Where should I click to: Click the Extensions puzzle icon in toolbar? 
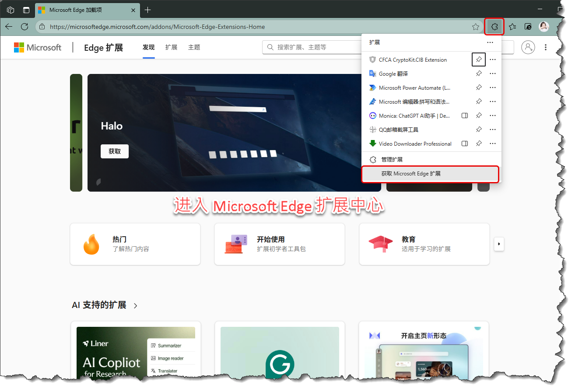tap(494, 27)
